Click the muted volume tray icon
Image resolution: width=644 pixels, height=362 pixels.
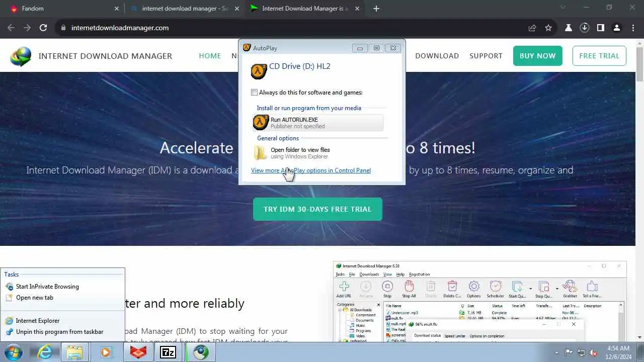[593, 352]
